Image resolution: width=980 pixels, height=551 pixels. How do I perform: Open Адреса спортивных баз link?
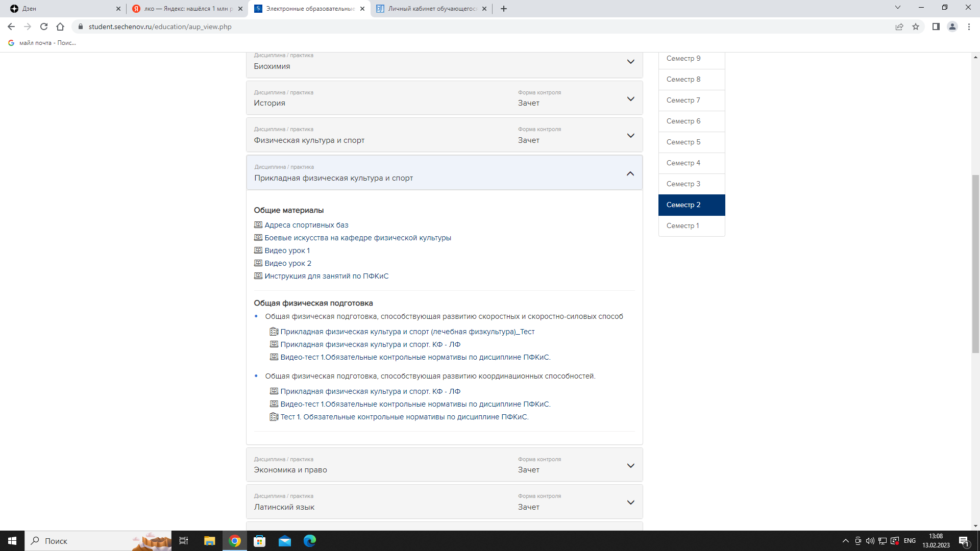pos(306,225)
